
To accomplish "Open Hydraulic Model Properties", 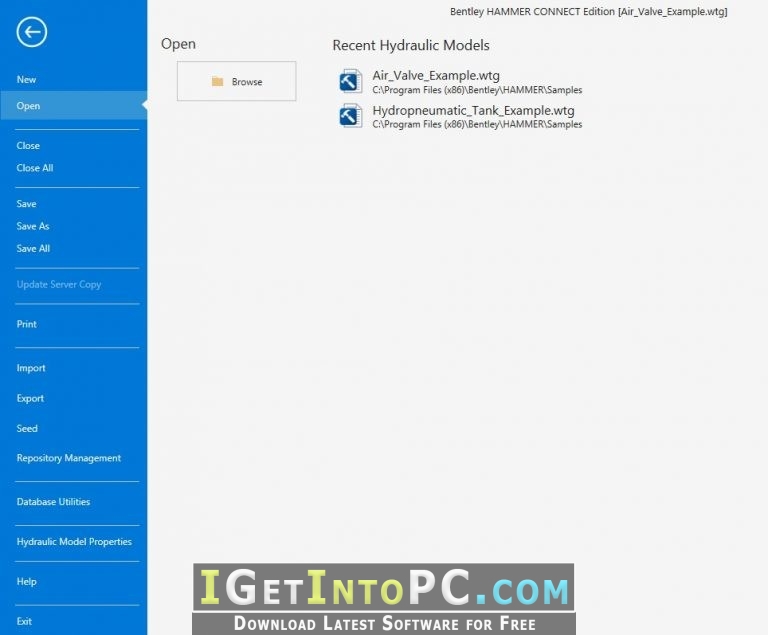I will pyautogui.click(x=74, y=542).
